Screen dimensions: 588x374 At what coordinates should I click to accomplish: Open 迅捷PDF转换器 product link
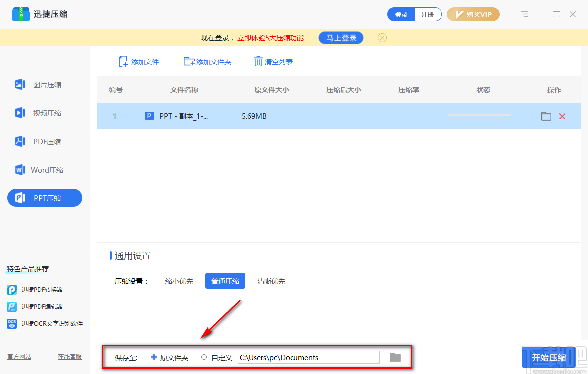(x=42, y=290)
